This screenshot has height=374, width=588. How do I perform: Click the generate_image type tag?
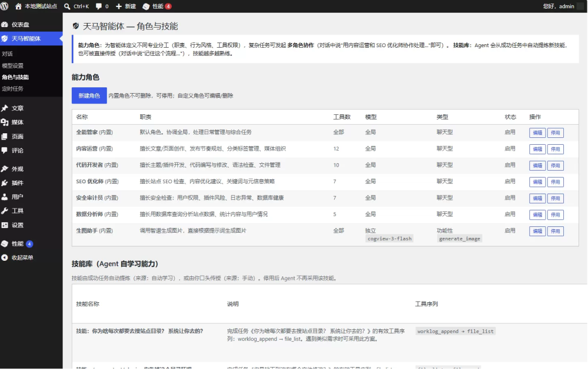[x=459, y=238]
